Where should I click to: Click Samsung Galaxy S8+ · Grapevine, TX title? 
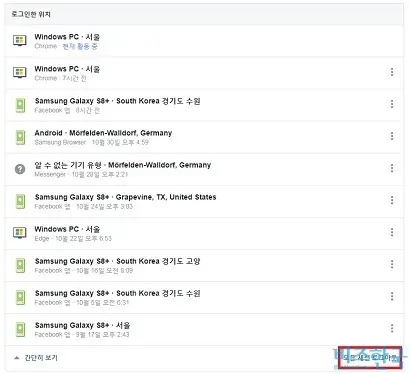click(x=125, y=197)
